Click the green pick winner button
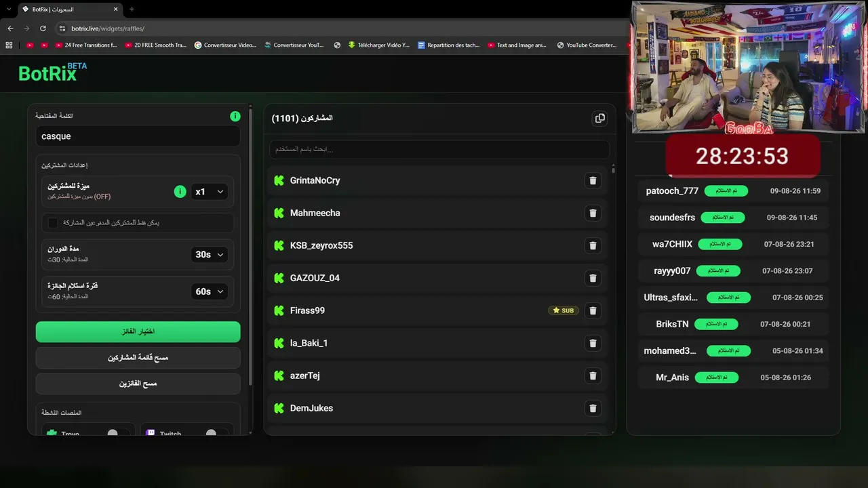Screen dimensions: 868x488 pos(138,331)
